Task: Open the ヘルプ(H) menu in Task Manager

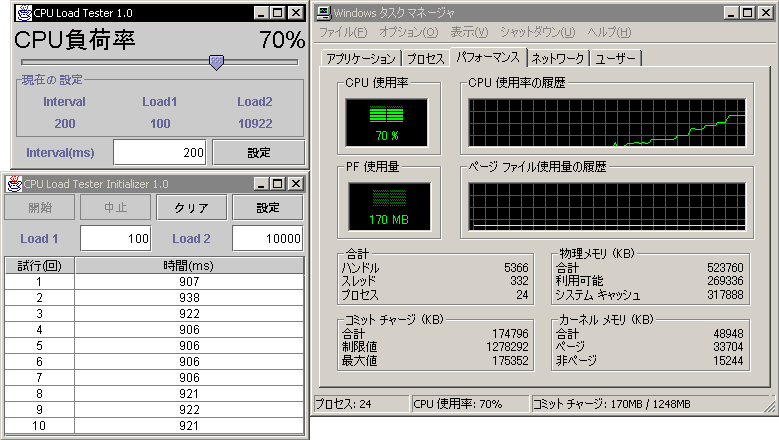Action: click(x=609, y=32)
